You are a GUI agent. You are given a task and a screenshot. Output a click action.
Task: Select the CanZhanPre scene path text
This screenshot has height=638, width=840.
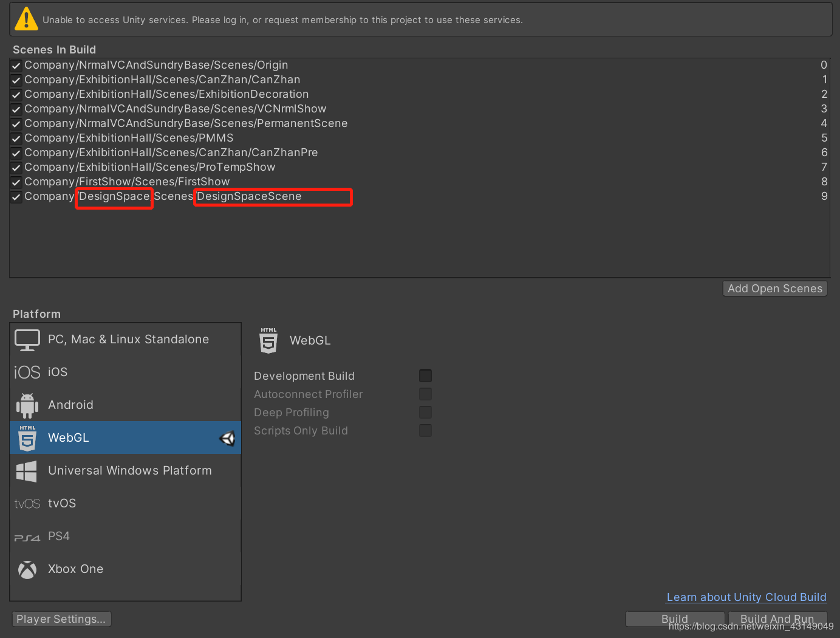pos(171,153)
